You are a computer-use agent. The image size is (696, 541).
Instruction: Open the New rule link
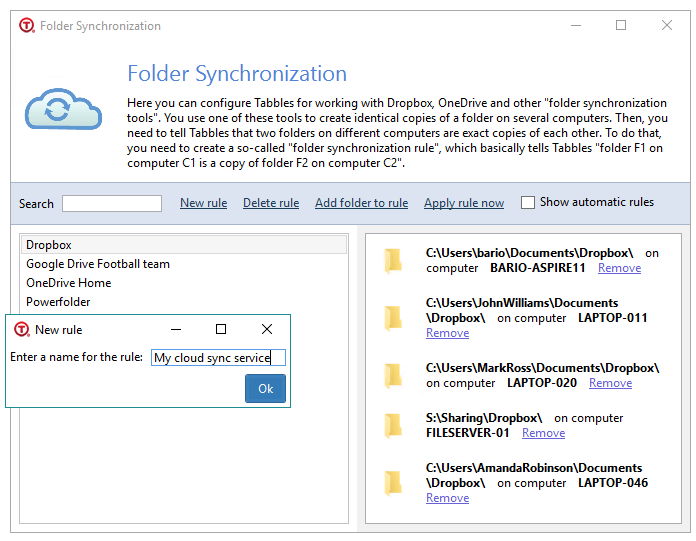203,203
